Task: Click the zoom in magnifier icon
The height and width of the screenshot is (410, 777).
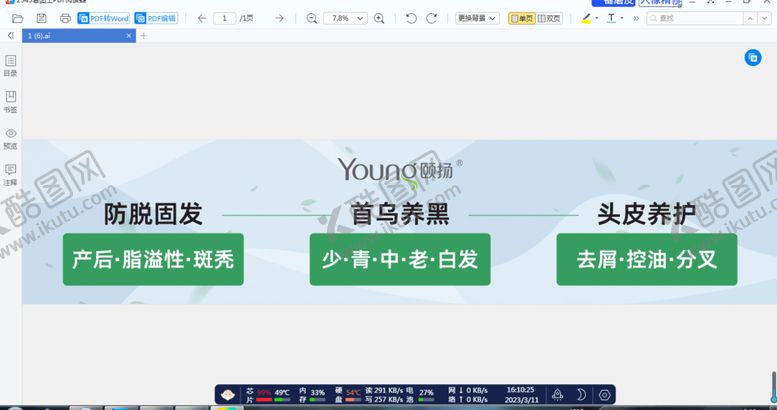Action: tap(379, 18)
